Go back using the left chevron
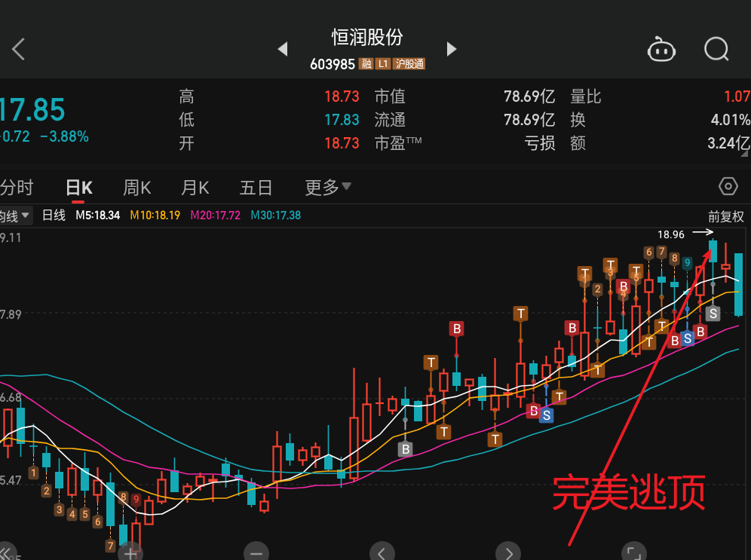The image size is (751, 560). tap(18, 49)
